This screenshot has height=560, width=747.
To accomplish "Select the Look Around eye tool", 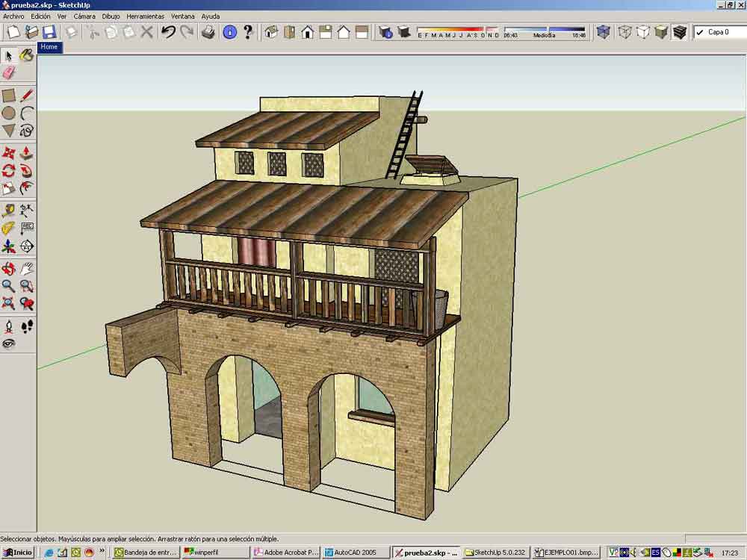I will tap(8, 343).
